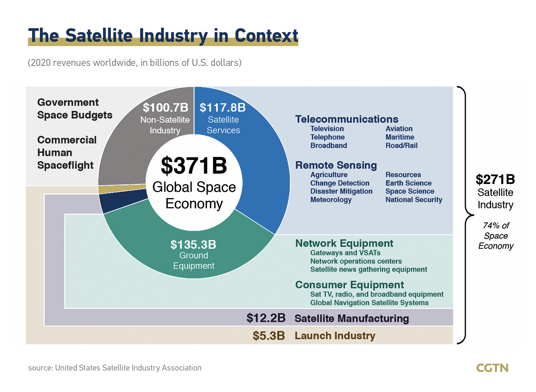Click the 'Space Science' item
Image resolution: width=536 pixels, height=392 pixels.
click(x=410, y=191)
